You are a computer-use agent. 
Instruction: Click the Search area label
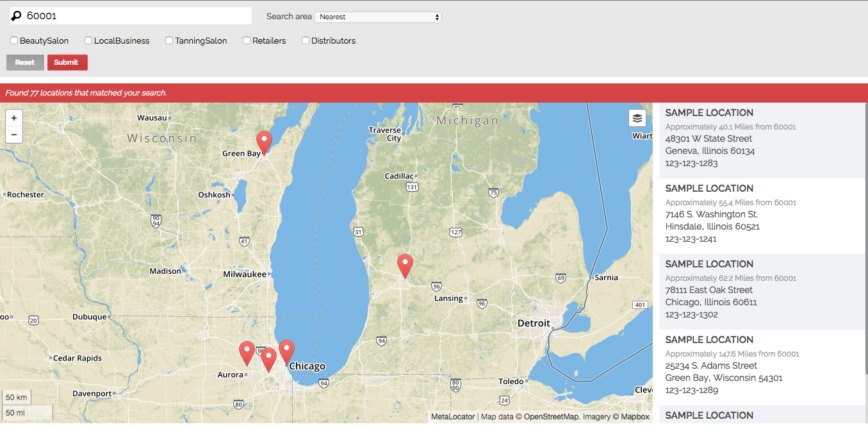click(x=289, y=17)
